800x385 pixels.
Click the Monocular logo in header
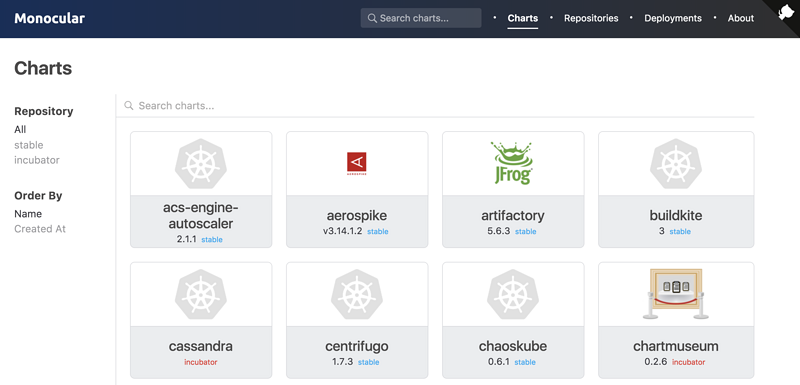pos(49,18)
